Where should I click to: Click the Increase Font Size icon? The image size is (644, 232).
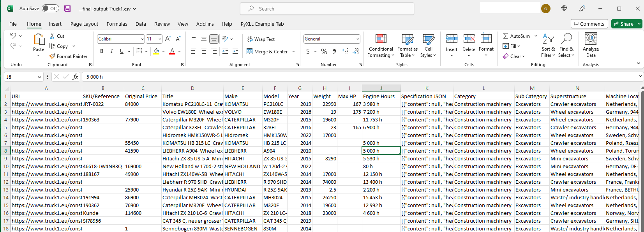[x=168, y=39]
